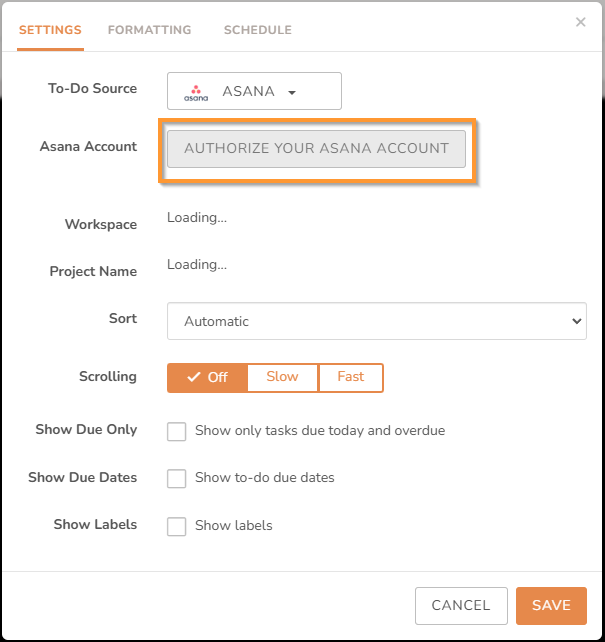Close the dialog with the X icon
605x642 pixels.
pyautogui.click(x=580, y=22)
